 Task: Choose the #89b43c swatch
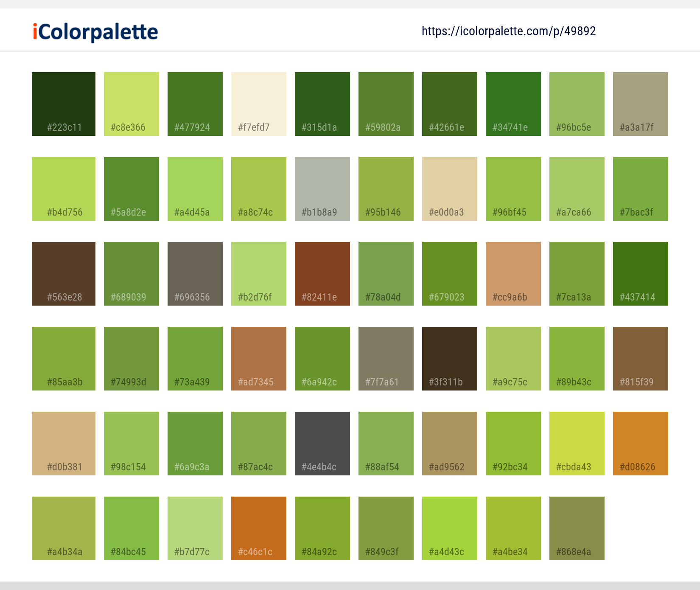[x=577, y=359]
